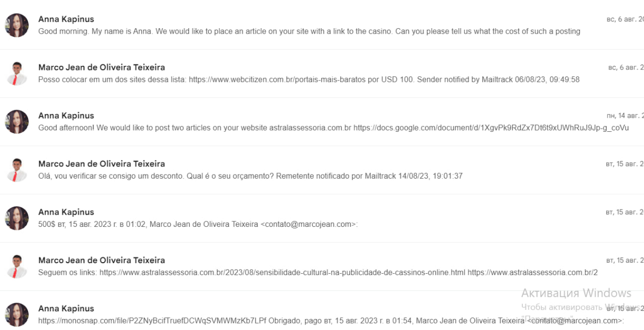
Task: Click Marco Jean de Oliveira Teixeira above "Posso colocar"
Action: point(102,67)
